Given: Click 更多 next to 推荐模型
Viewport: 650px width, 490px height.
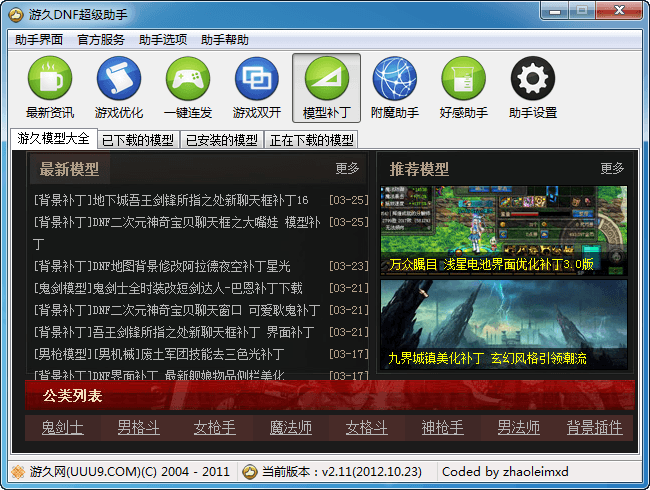Looking at the screenshot, I should [612, 169].
